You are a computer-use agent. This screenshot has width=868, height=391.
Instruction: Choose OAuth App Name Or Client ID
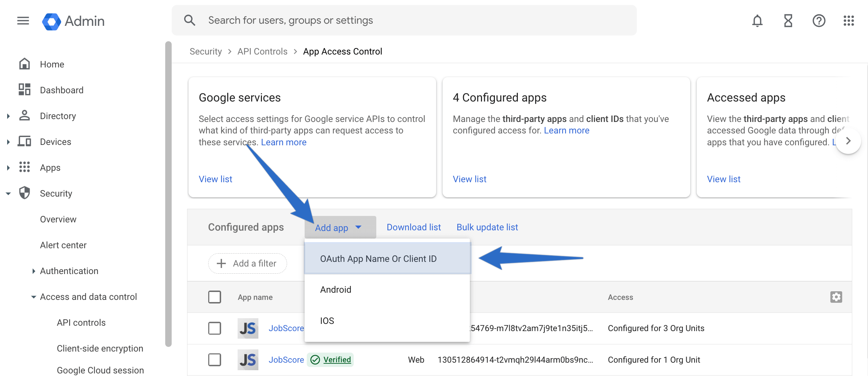pyautogui.click(x=387, y=259)
